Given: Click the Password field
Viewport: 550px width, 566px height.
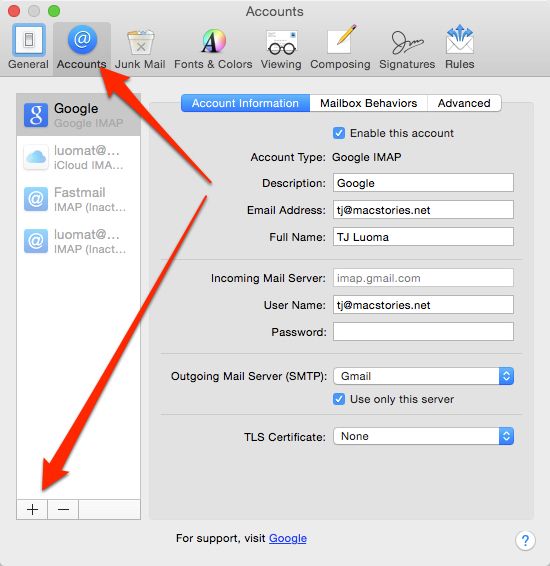Looking at the screenshot, I should pyautogui.click(x=423, y=331).
